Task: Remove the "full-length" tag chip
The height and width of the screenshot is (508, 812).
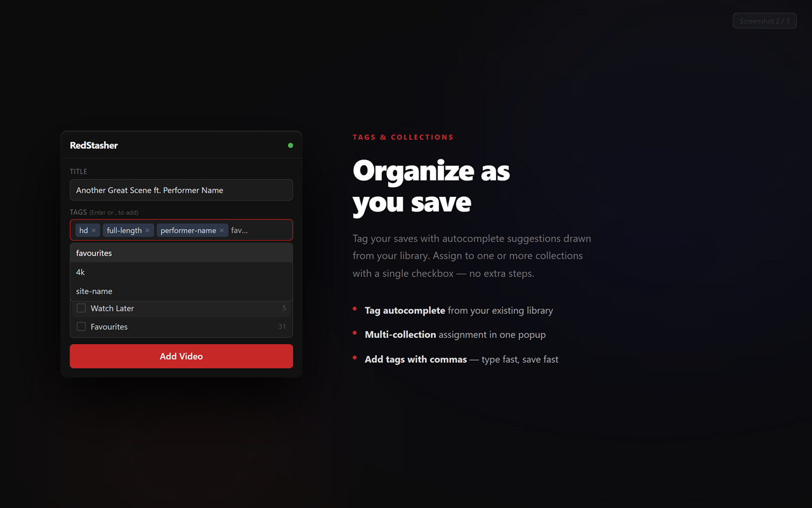Action: tap(147, 230)
